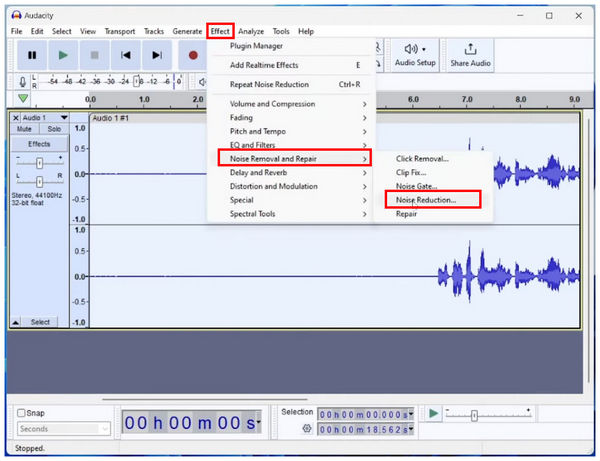Open the View menu
Screen dimensions: 600x461
[x=88, y=31]
